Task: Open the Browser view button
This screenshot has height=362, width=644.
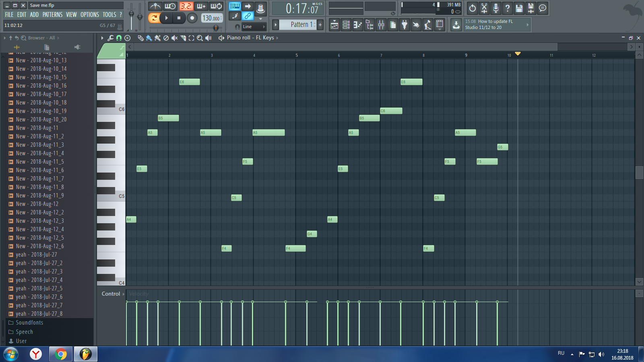Action: click(x=369, y=25)
